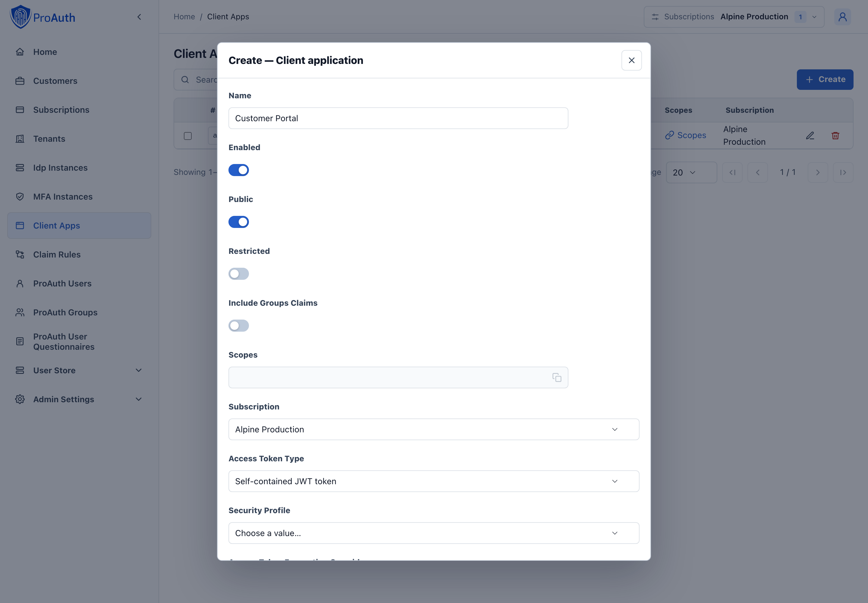The width and height of the screenshot is (868, 603).
Task: Open Tenants in the sidebar
Action: [x=79, y=139]
